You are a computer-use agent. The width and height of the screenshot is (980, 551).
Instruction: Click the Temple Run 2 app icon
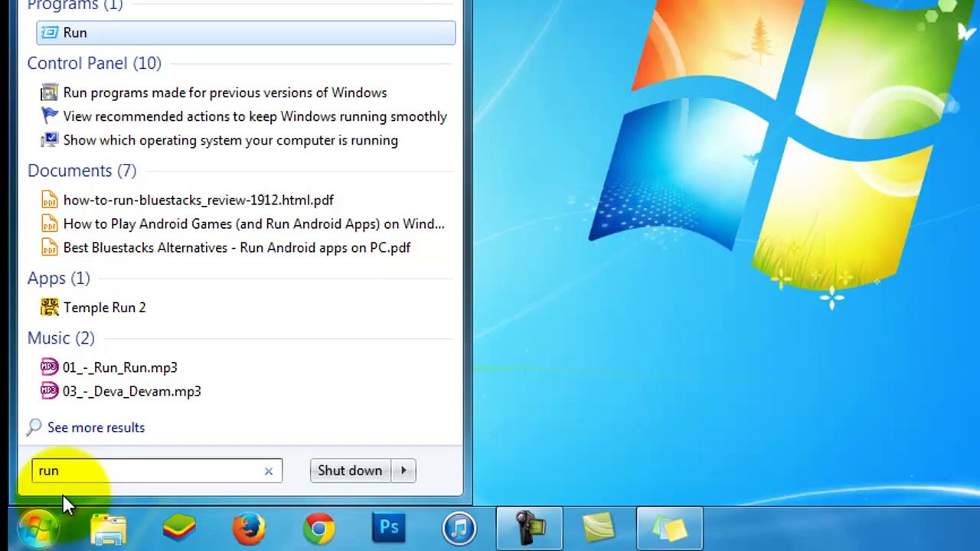(x=49, y=308)
